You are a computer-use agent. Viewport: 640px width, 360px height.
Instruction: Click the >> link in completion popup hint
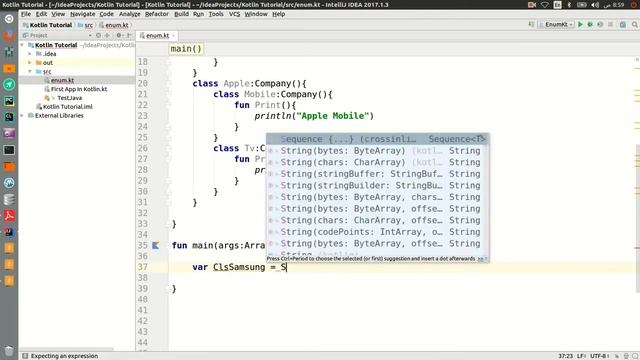pos(480,259)
